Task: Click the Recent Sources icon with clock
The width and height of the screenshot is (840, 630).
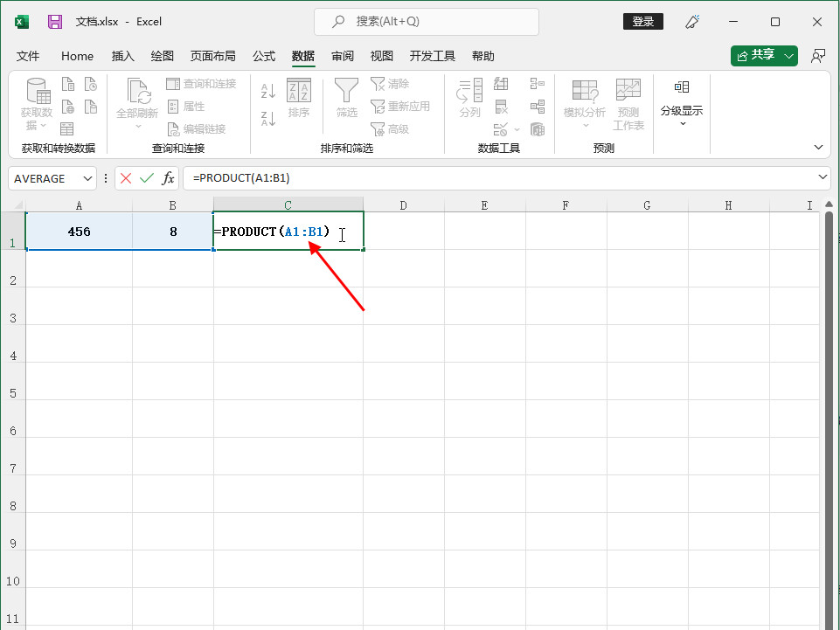Action: coord(91,84)
